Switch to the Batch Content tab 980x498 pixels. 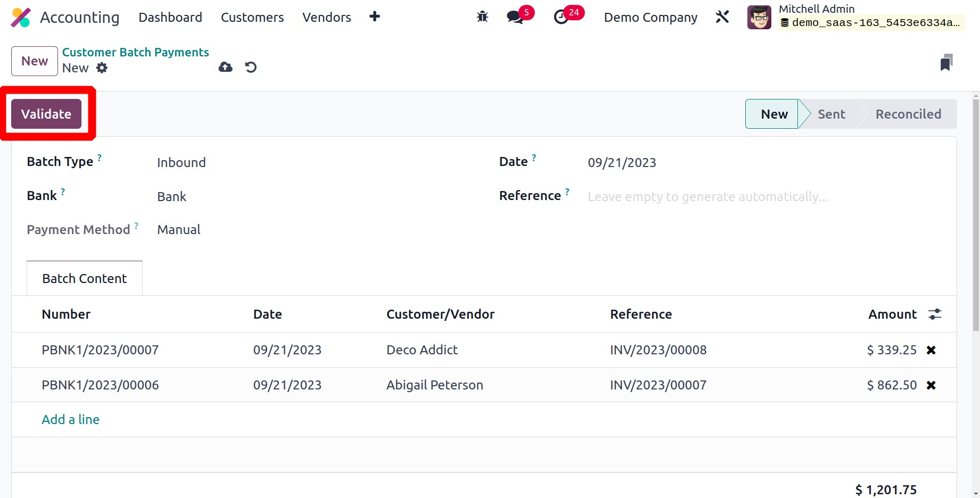tap(85, 278)
